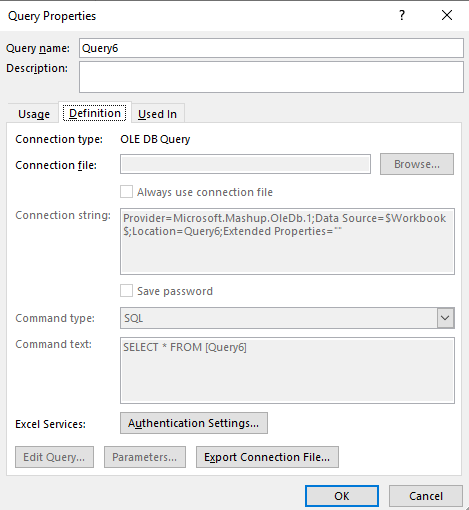Open the SQL command type combo box
Viewport: 469px width, 510px height.
coord(287,318)
